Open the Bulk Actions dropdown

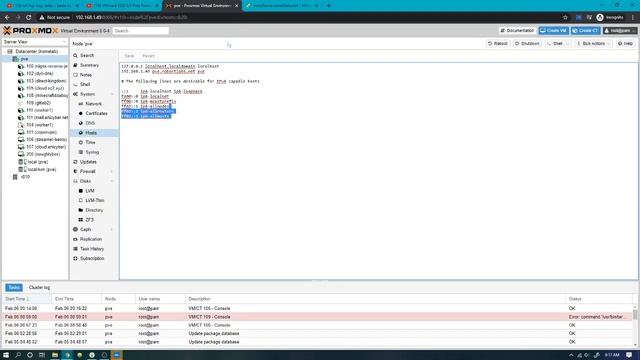pos(593,44)
